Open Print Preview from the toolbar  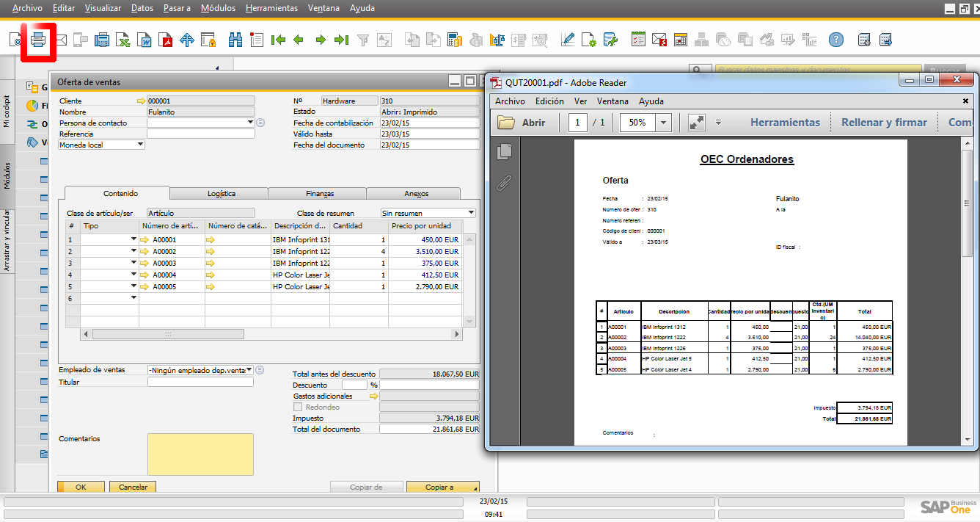point(16,40)
